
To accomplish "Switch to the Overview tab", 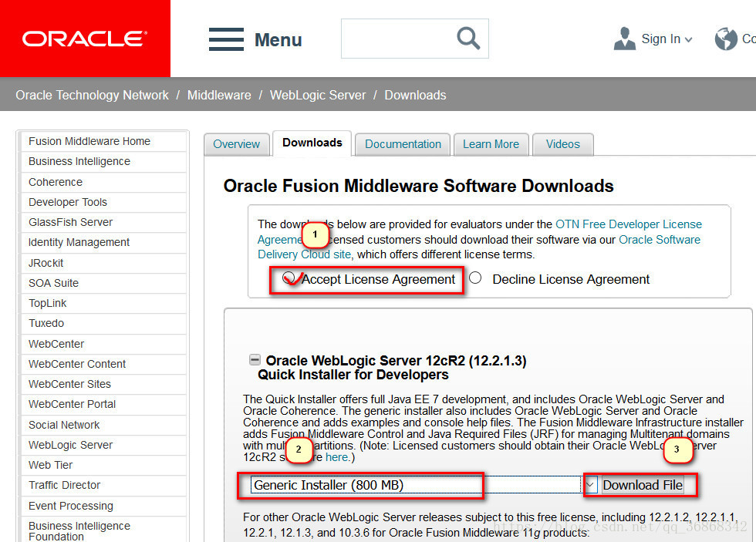I will click(236, 144).
